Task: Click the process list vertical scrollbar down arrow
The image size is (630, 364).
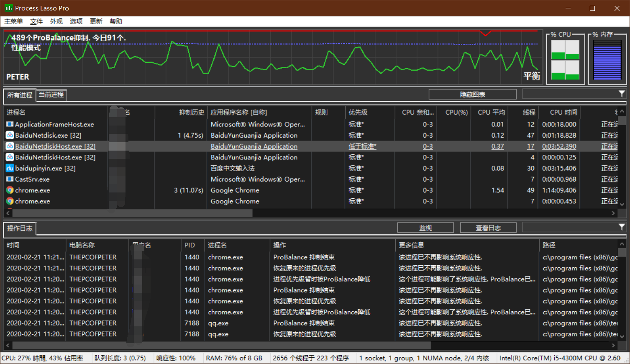Action: [622, 205]
